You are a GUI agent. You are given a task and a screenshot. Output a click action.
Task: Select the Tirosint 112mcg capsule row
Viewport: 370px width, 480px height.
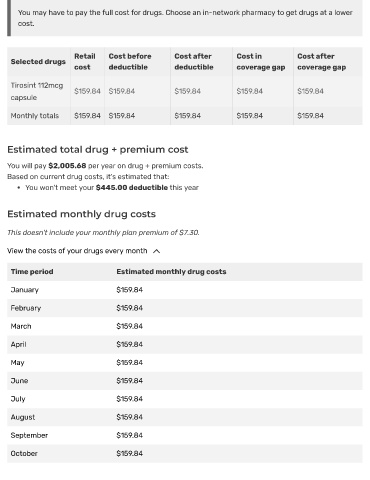185,91
